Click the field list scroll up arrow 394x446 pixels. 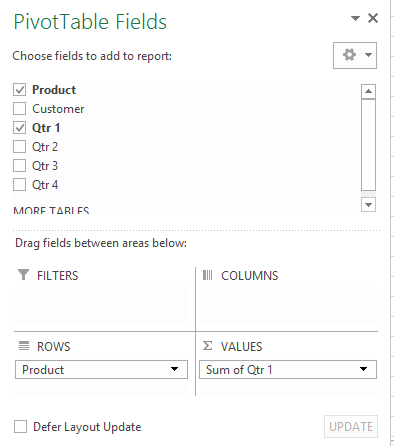point(368,91)
